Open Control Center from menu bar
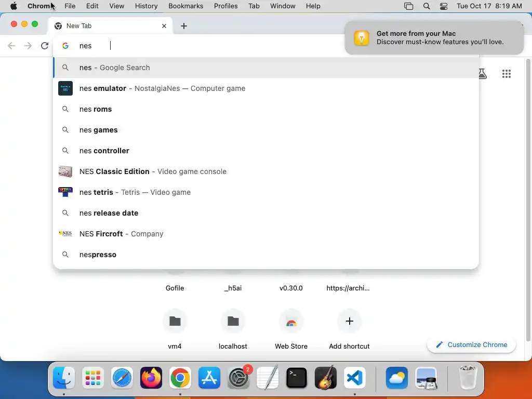The width and height of the screenshot is (532, 399). 444,6
